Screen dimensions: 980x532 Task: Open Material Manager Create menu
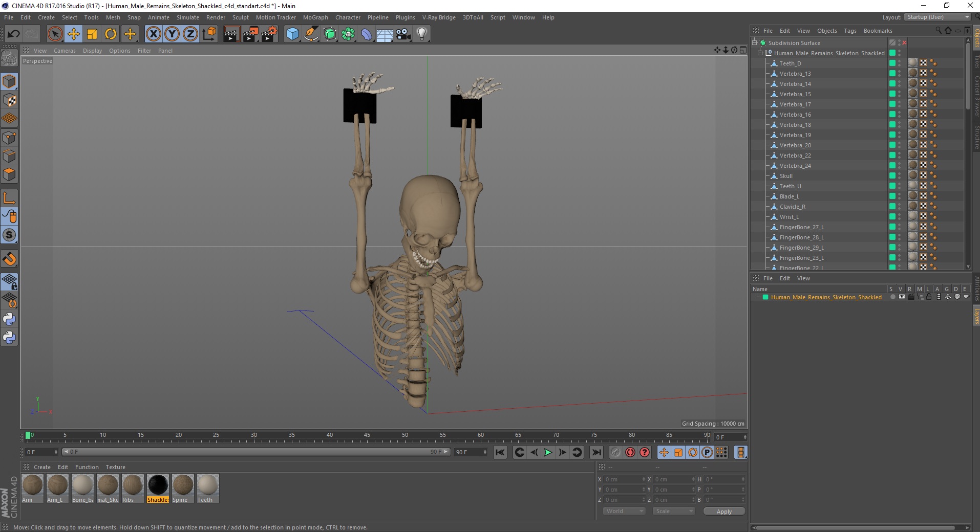[x=42, y=467]
